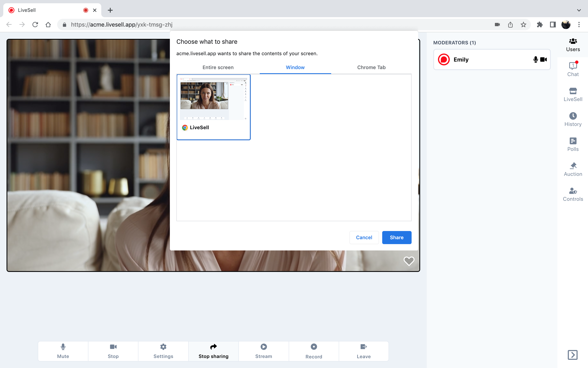Select the LiveSell browser tab
Screen dimensions: 588x368
pos(52,10)
